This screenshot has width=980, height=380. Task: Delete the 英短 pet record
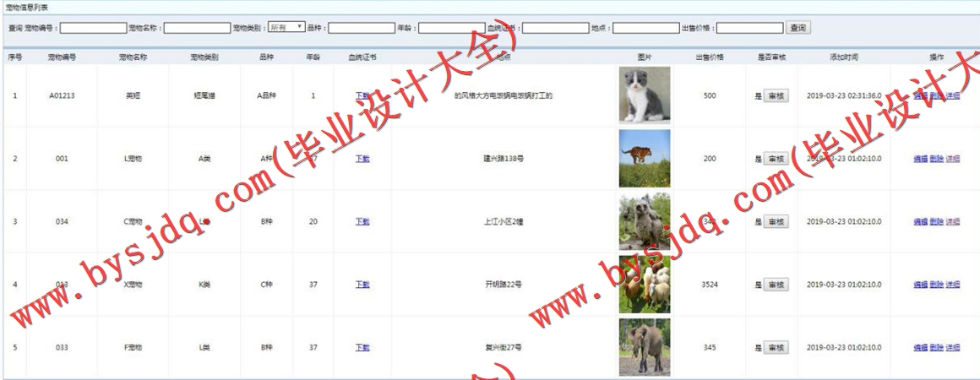pos(936,95)
